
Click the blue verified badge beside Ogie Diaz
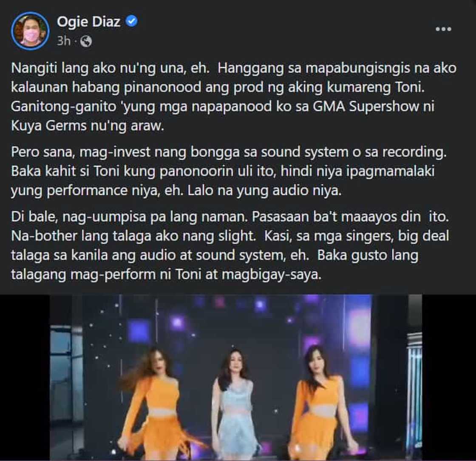coord(132,21)
